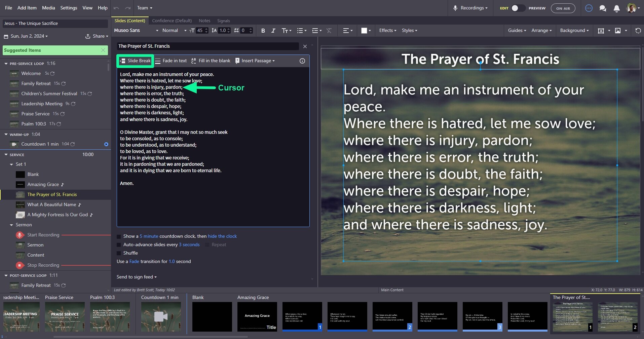Image resolution: width=644 pixels, height=339 pixels.
Task: Open the text color swatch
Action: 366,31
